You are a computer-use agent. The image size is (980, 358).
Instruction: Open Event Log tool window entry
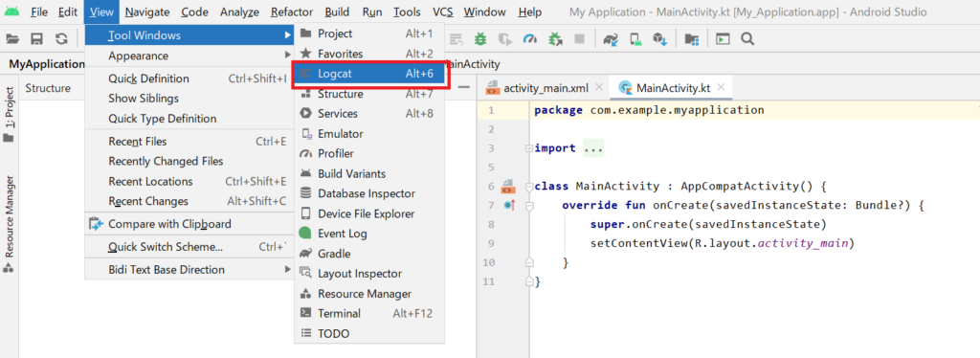pyautogui.click(x=370, y=234)
